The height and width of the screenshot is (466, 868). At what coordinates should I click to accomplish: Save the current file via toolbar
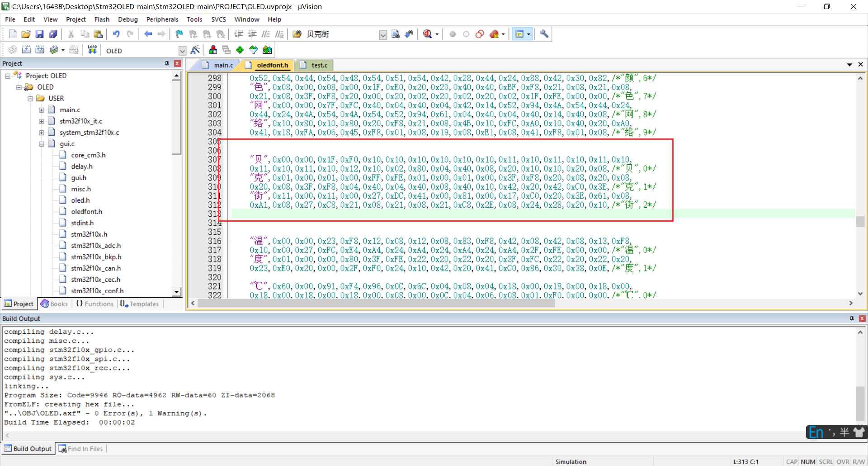tap(40, 34)
